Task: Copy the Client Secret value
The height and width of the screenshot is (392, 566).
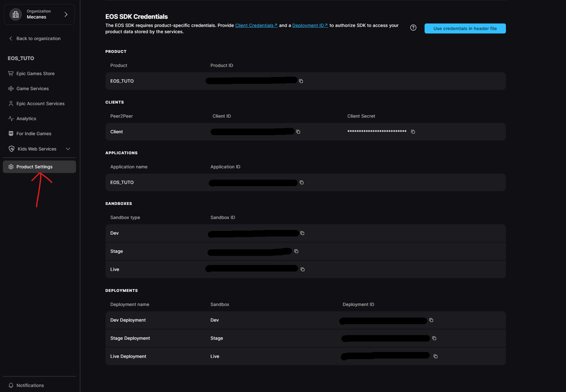Action: [x=413, y=132]
